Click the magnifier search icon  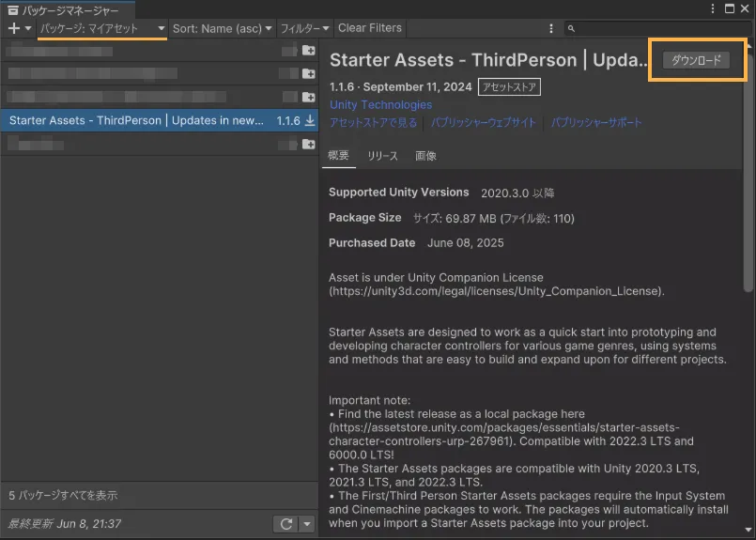pos(571,28)
